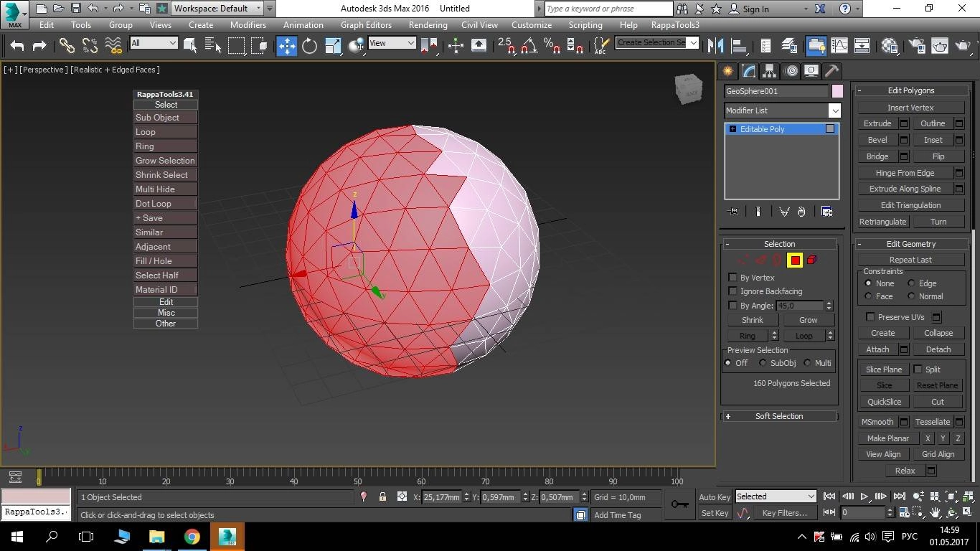Click the Bind to Space Warp icon
Viewport: 980px width, 551px height.
[113, 46]
